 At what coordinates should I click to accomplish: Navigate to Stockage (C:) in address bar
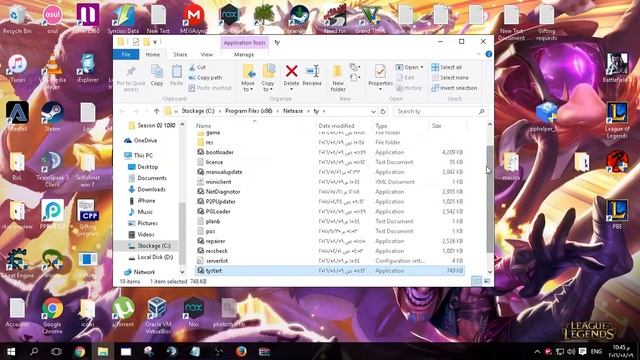click(x=198, y=111)
